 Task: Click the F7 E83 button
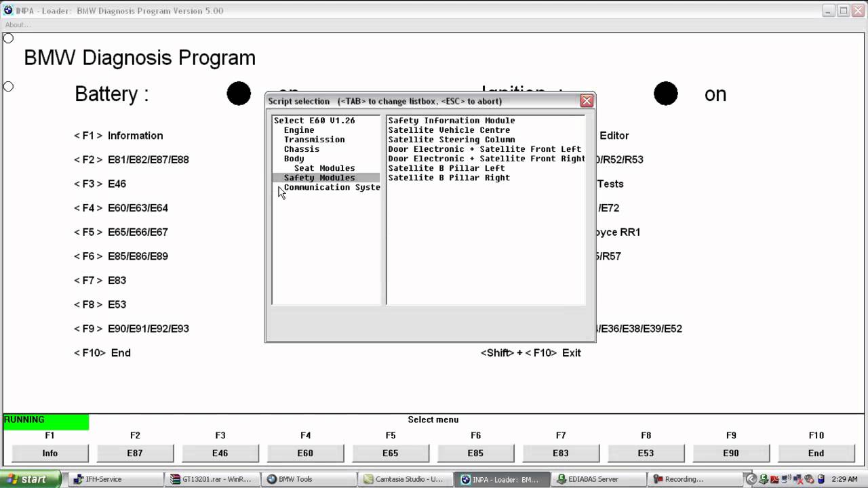tap(561, 453)
